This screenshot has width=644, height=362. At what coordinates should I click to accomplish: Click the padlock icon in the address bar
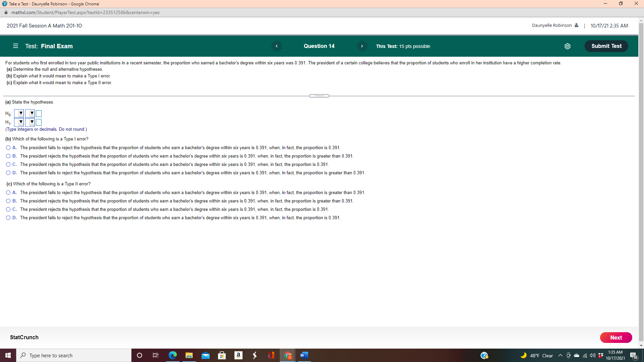point(6,12)
